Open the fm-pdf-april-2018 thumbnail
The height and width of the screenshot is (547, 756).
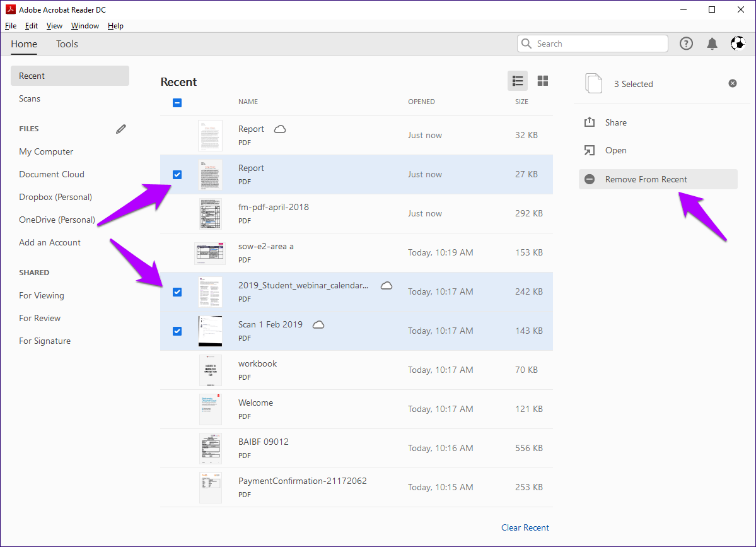click(210, 213)
